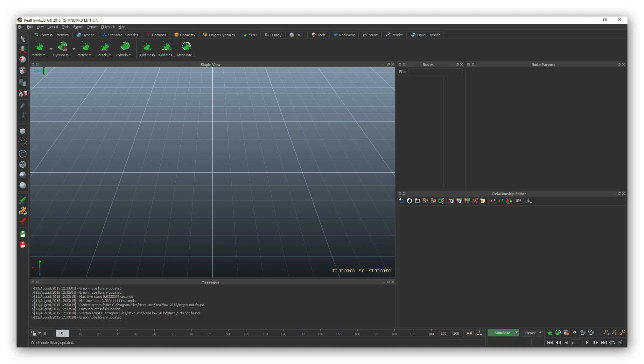
Task: Select the red rotate tool icon
Action: (x=23, y=59)
